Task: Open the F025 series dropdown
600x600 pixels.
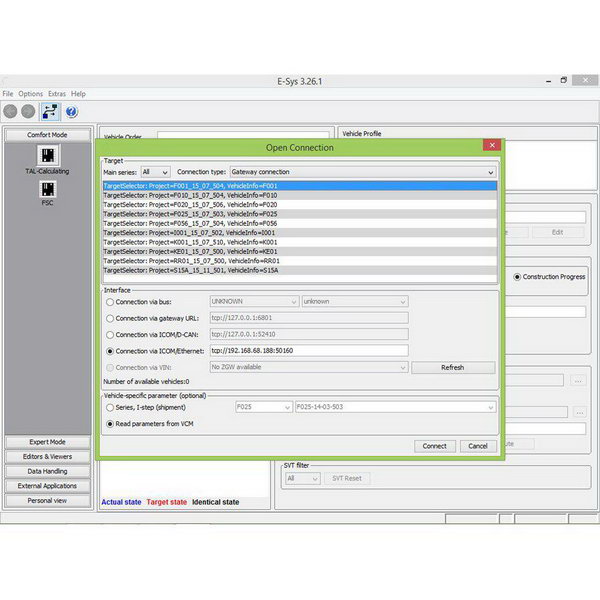Action: pyautogui.click(x=264, y=407)
